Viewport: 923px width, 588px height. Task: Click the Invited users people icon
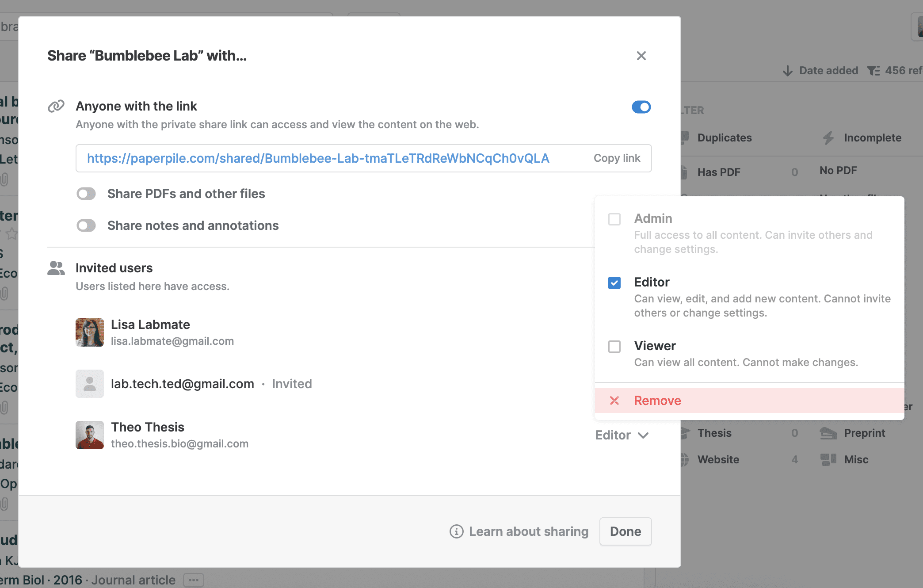pyautogui.click(x=56, y=268)
